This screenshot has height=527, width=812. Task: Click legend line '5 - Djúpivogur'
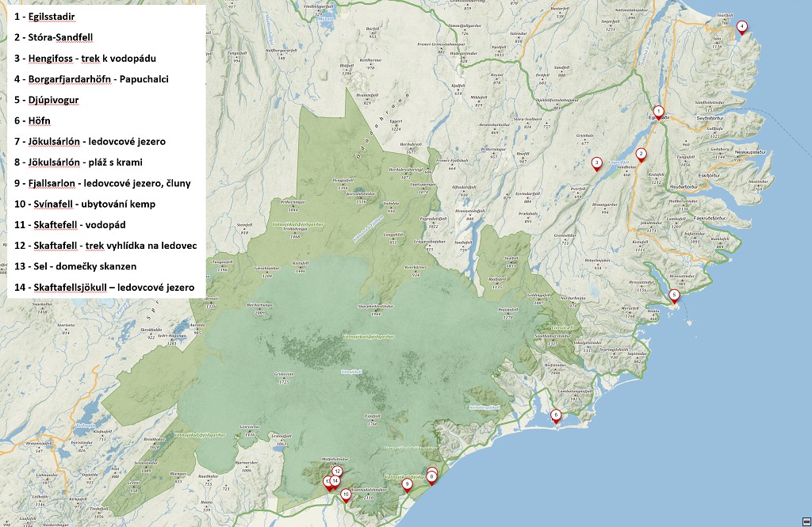point(46,100)
